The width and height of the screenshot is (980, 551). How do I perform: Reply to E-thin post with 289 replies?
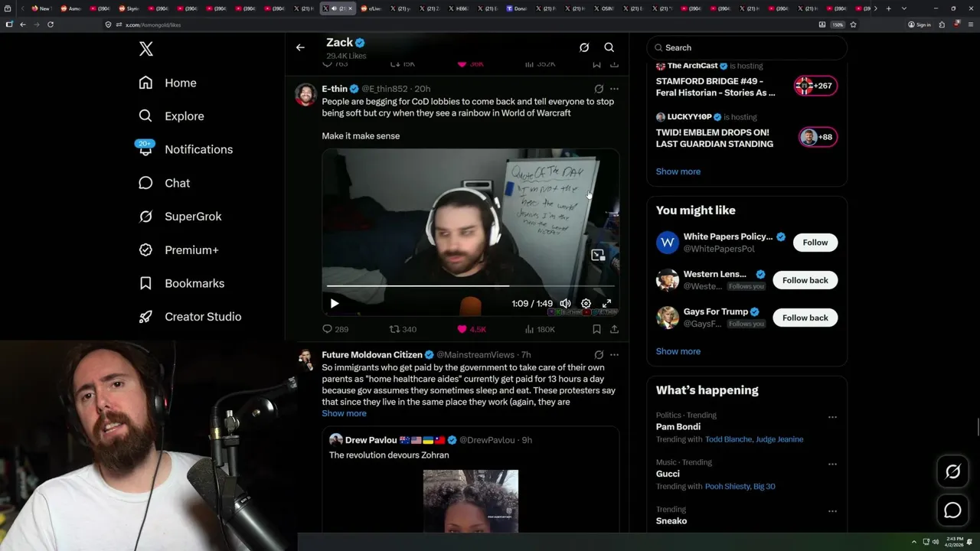pyautogui.click(x=335, y=329)
